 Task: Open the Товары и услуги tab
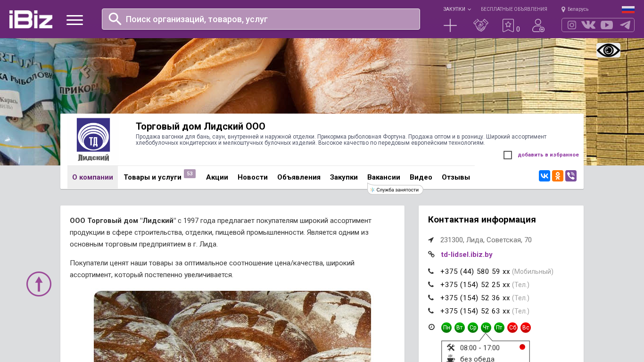[152, 177]
